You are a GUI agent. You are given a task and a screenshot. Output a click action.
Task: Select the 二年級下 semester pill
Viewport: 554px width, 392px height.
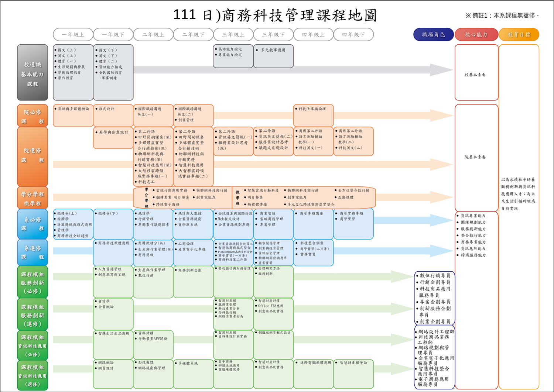[193, 34]
